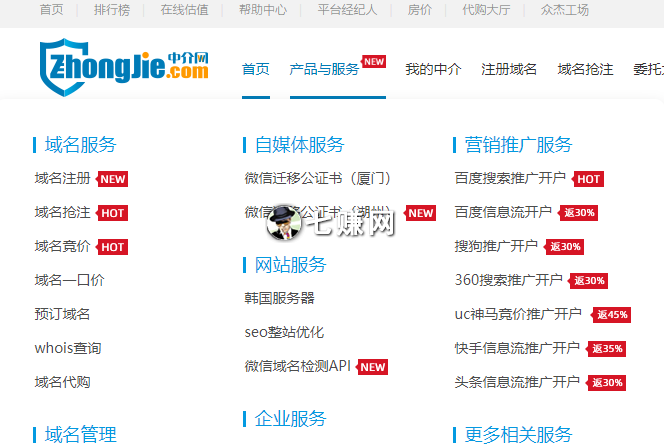Open 房价 in the top bar
The width and height of the screenshot is (664, 446).
(419, 9)
